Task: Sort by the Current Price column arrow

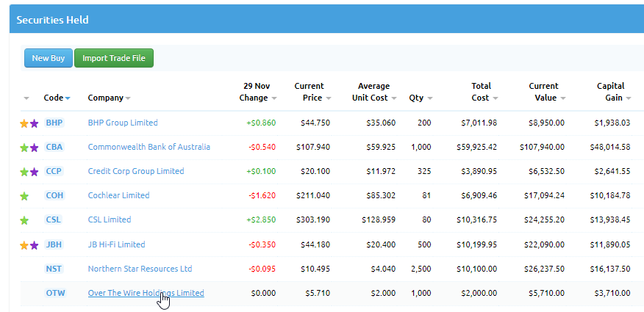Action: pos(329,98)
